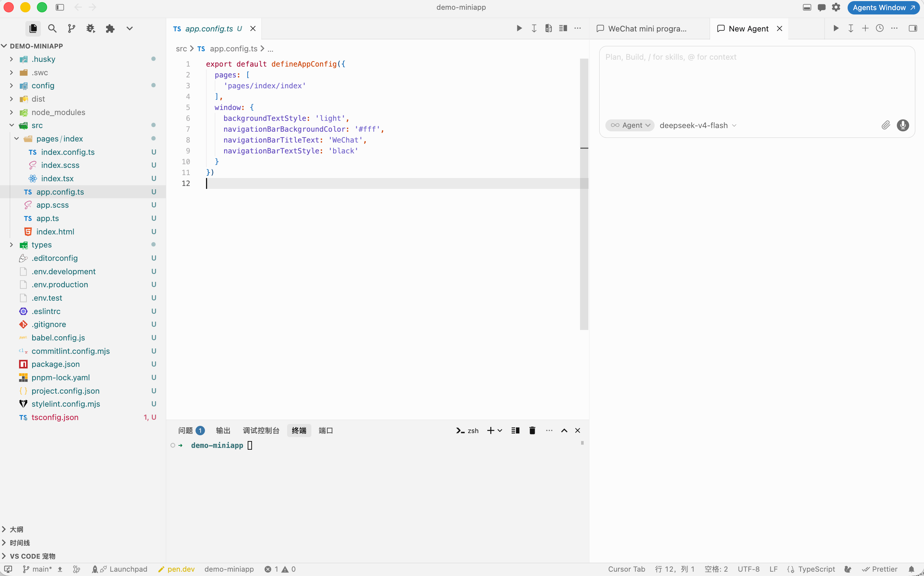Show more sidebar views chevron

[130, 29]
